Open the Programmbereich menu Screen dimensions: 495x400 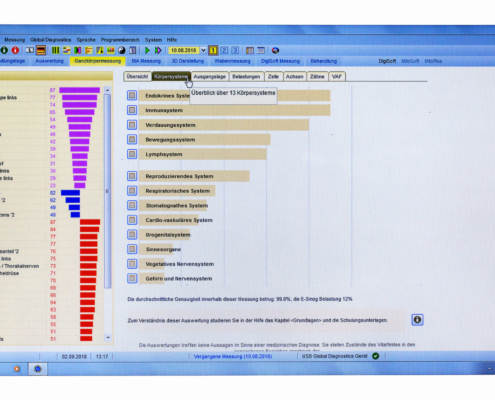coord(120,40)
